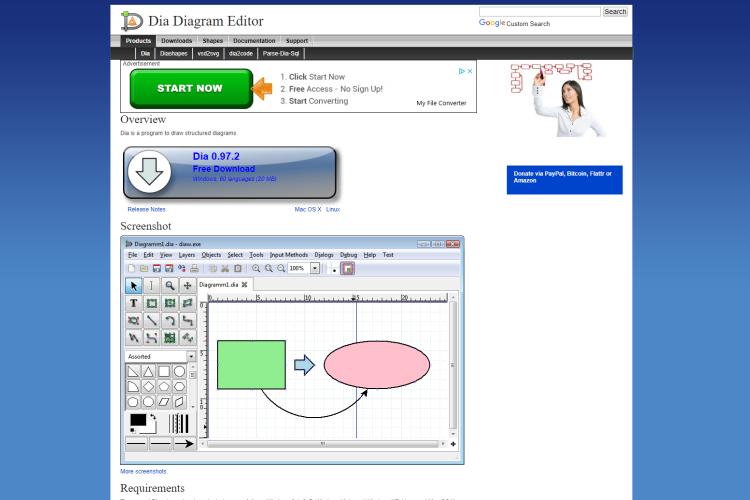The image size is (750, 500).
Task: Select the Polyline tool
Action: point(133,338)
